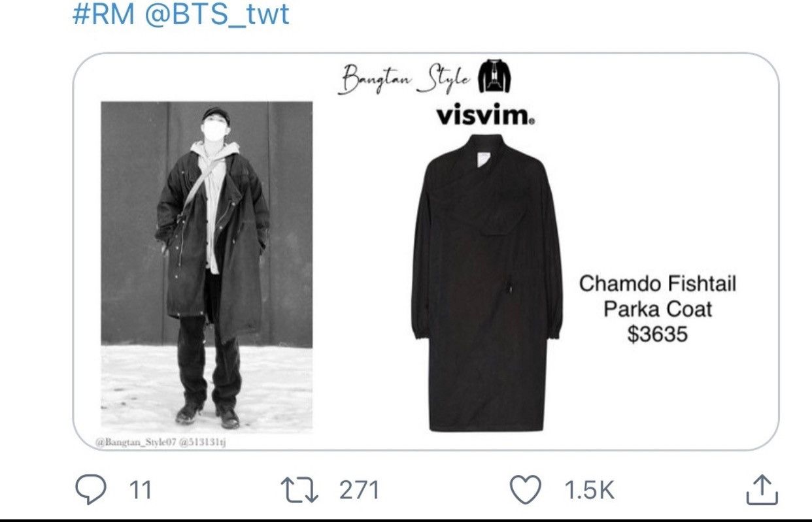The width and height of the screenshot is (812, 522).
Task: View the 1.5K likes count
Action: click(x=588, y=490)
